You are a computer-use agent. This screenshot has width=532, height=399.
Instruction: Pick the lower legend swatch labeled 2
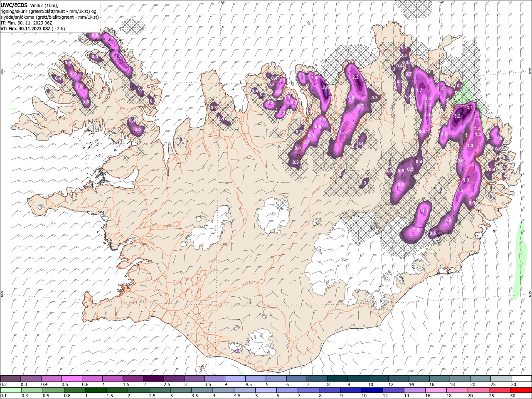pos(138,390)
